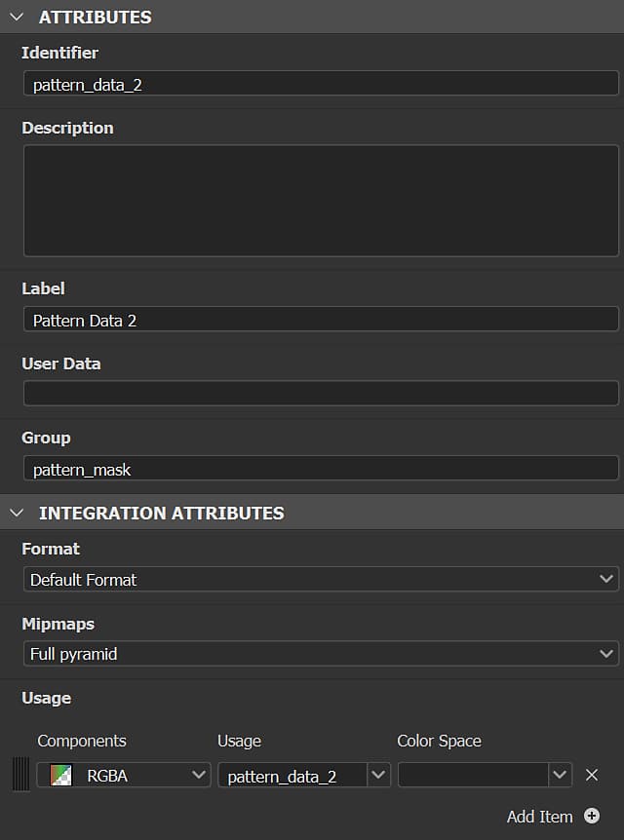This screenshot has height=840, width=624.
Task: Click the Identifier field with pattern_data_2
Action: tap(320, 85)
